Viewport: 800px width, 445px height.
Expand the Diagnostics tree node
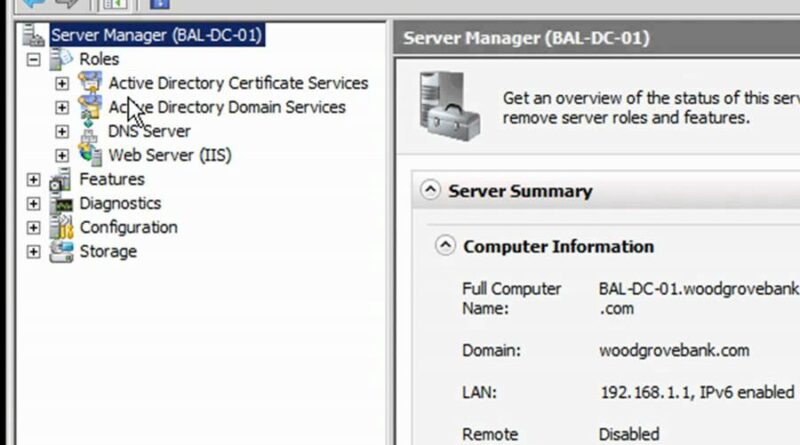point(33,204)
